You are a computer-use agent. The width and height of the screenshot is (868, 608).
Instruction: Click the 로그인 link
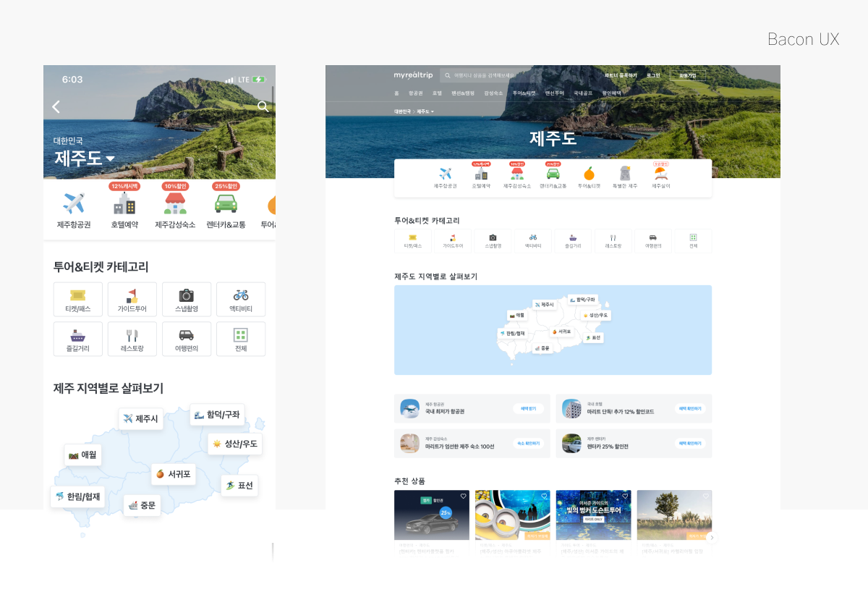click(653, 75)
